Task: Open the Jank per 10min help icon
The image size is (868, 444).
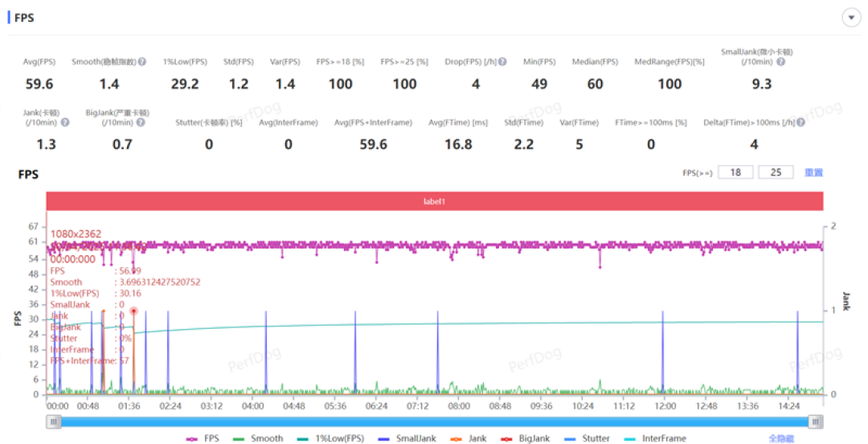Action: coord(65,122)
